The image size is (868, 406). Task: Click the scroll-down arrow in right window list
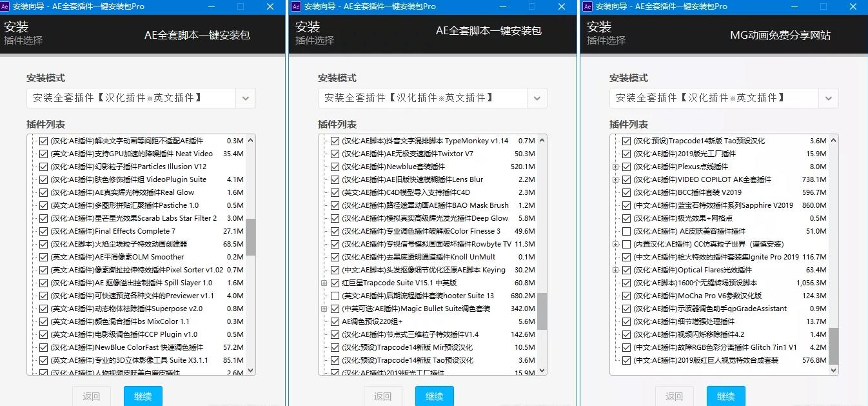click(833, 370)
